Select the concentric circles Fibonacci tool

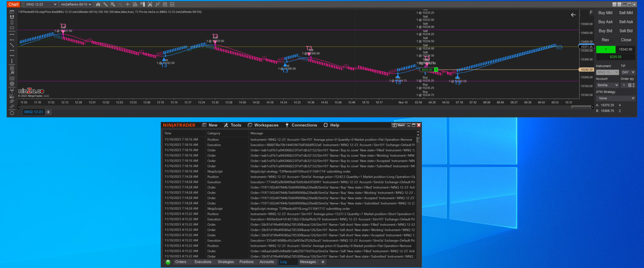pyautogui.click(x=12, y=84)
